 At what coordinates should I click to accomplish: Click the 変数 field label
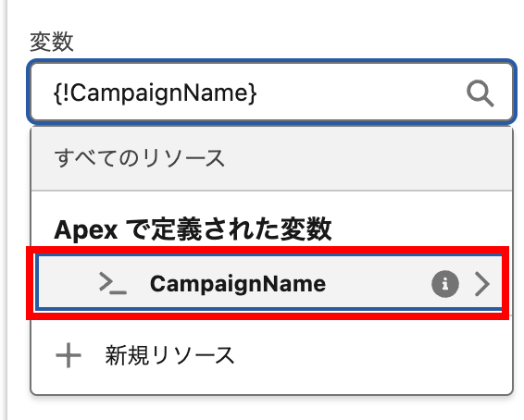click(52, 42)
